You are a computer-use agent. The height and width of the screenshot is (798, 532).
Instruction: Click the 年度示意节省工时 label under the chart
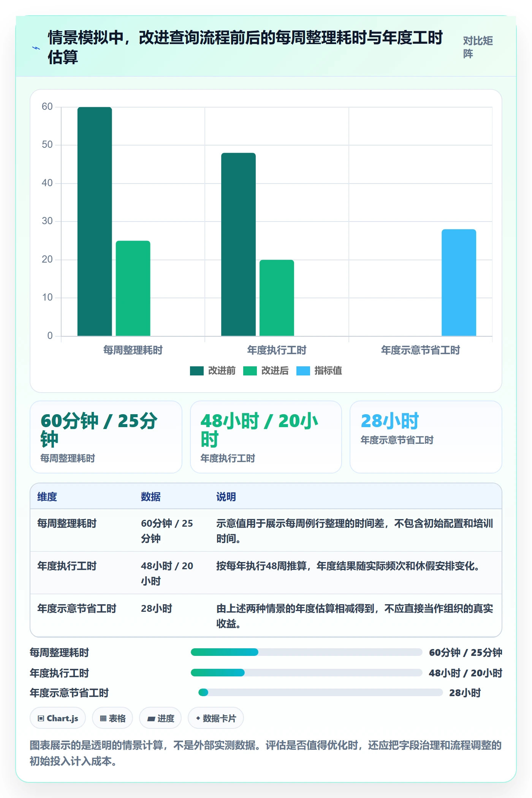(421, 350)
